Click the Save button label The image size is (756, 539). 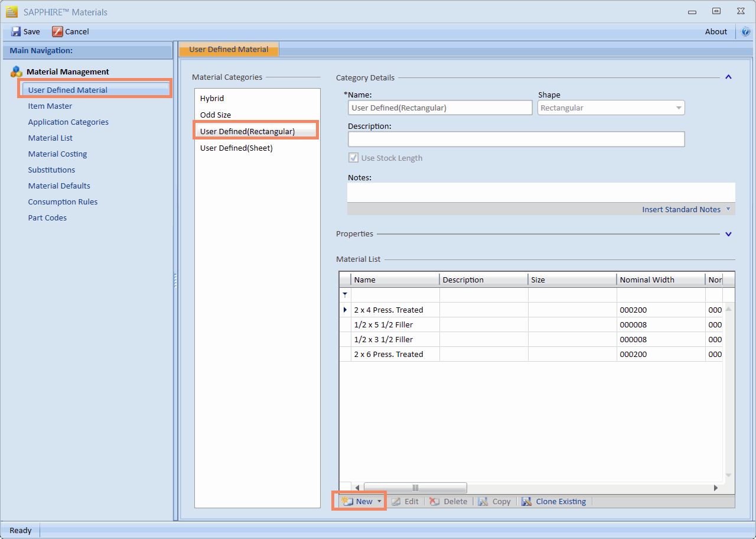[x=32, y=31]
